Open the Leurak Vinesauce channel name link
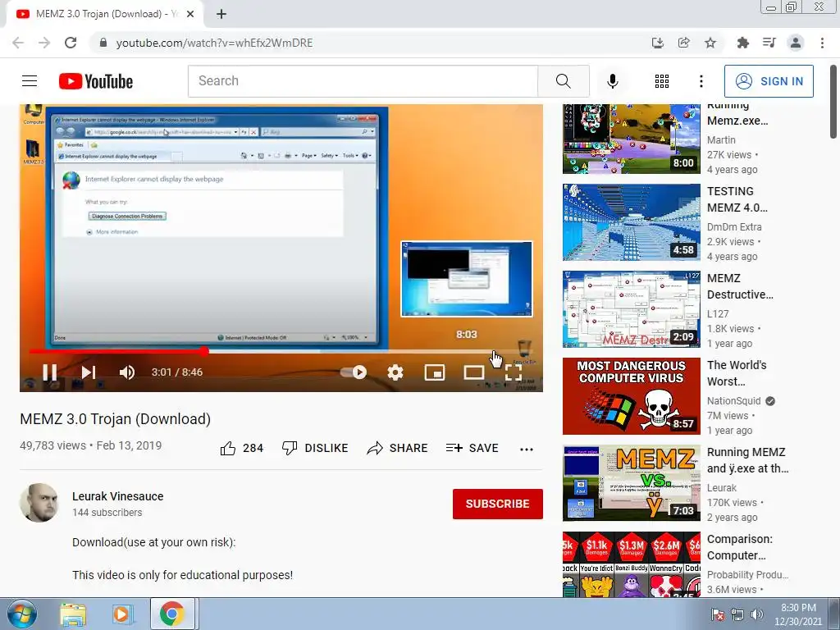Viewport: 840px width, 630px height. coord(118,496)
